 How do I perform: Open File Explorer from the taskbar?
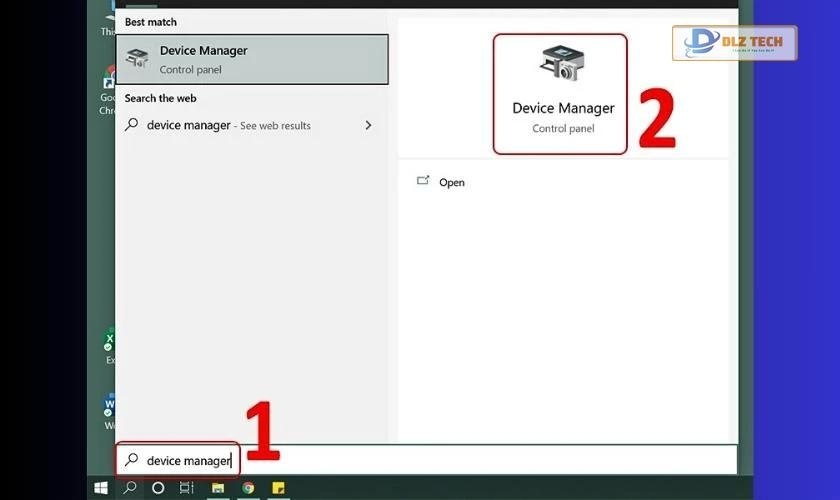(217, 488)
